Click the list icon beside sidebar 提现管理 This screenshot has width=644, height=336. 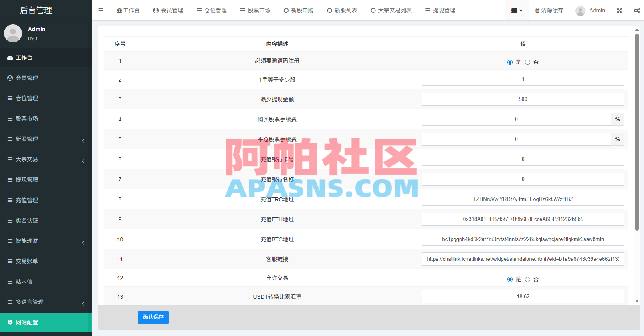(x=10, y=180)
